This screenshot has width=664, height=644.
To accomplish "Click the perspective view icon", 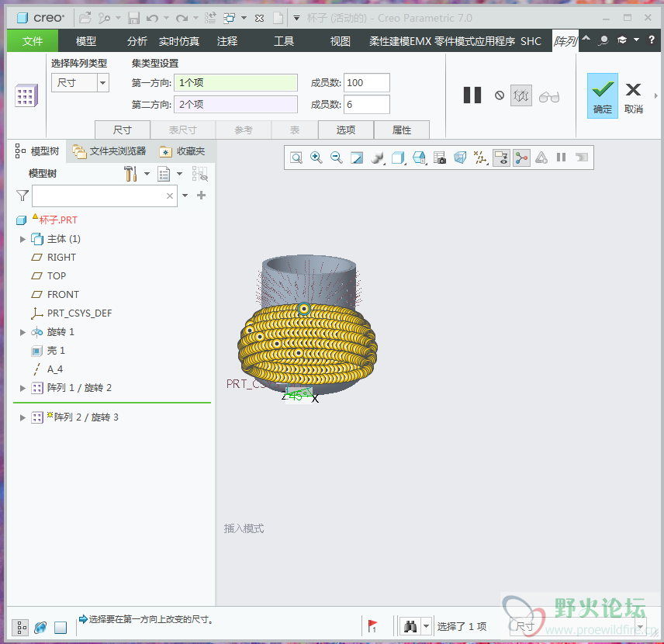I will click(x=460, y=158).
